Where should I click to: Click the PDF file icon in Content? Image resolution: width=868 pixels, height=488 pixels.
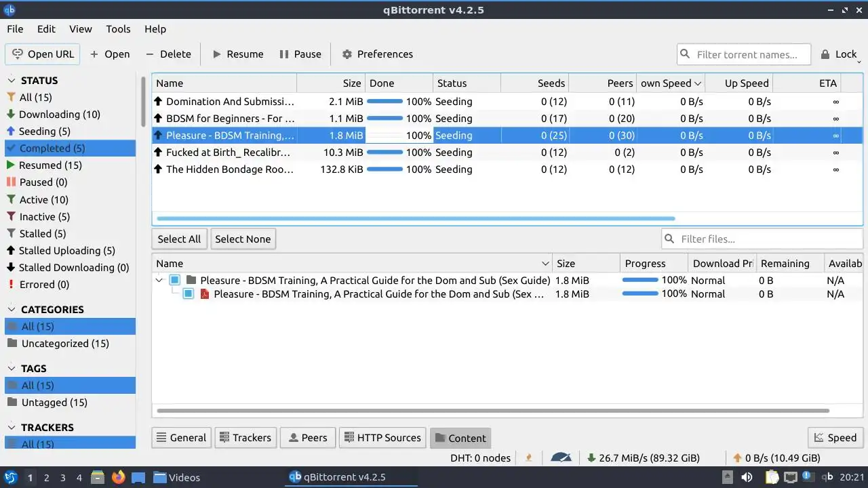pos(205,294)
